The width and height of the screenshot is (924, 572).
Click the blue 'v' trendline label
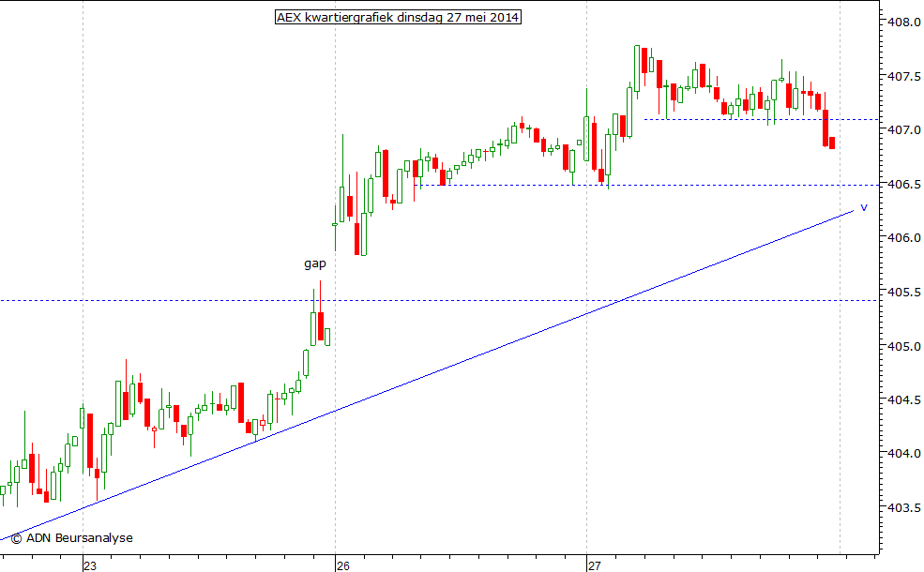[864, 207]
